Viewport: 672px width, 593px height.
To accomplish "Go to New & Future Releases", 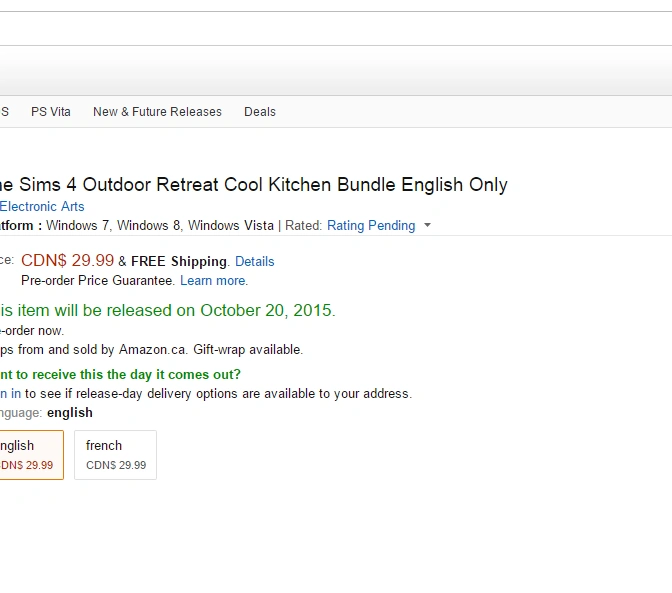I will point(157,112).
